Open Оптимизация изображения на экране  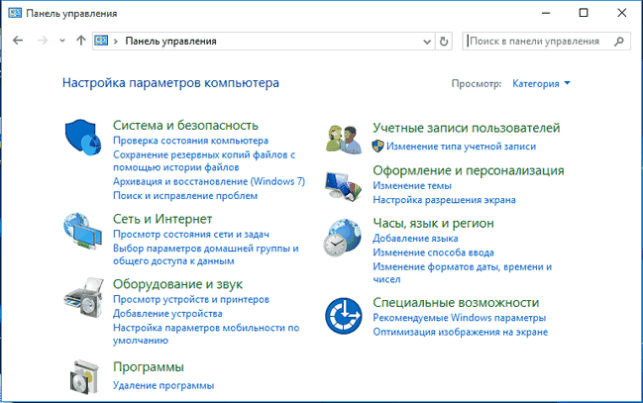[460, 332]
